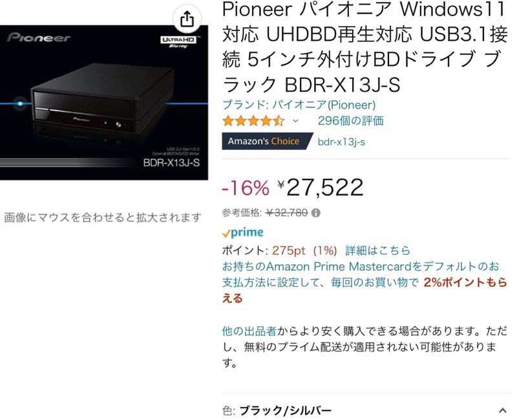Click the 色: ブラック/シルバー color label
This screenshot has width=517, height=420.
pyautogui.click(x=277, y=411)
